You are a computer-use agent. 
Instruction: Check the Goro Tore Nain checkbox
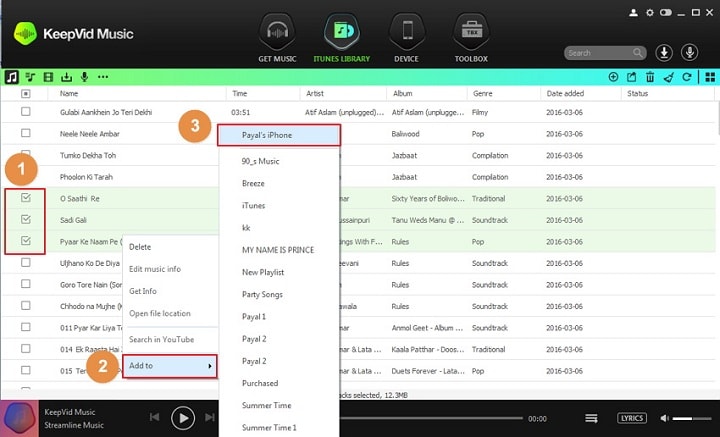point(26,284)
